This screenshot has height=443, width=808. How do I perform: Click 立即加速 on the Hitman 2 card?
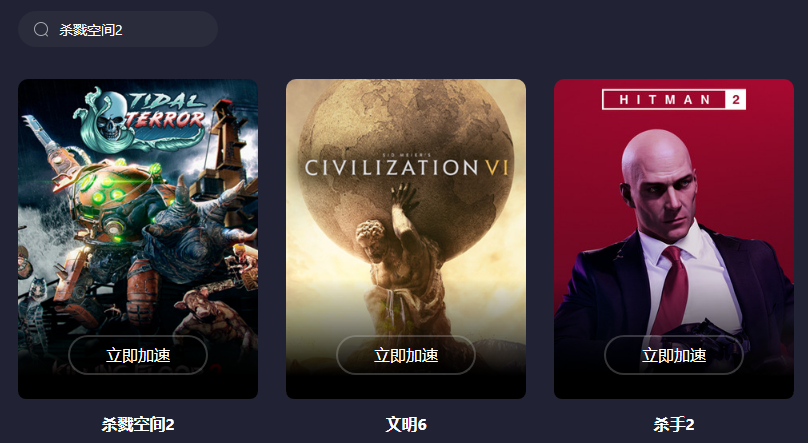674,355
